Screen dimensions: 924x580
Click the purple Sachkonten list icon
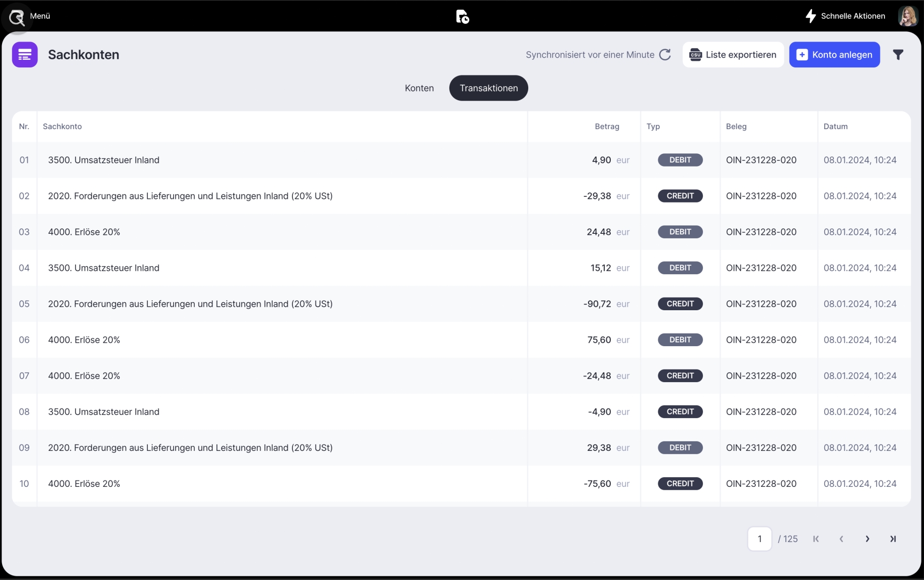point(25,55)
